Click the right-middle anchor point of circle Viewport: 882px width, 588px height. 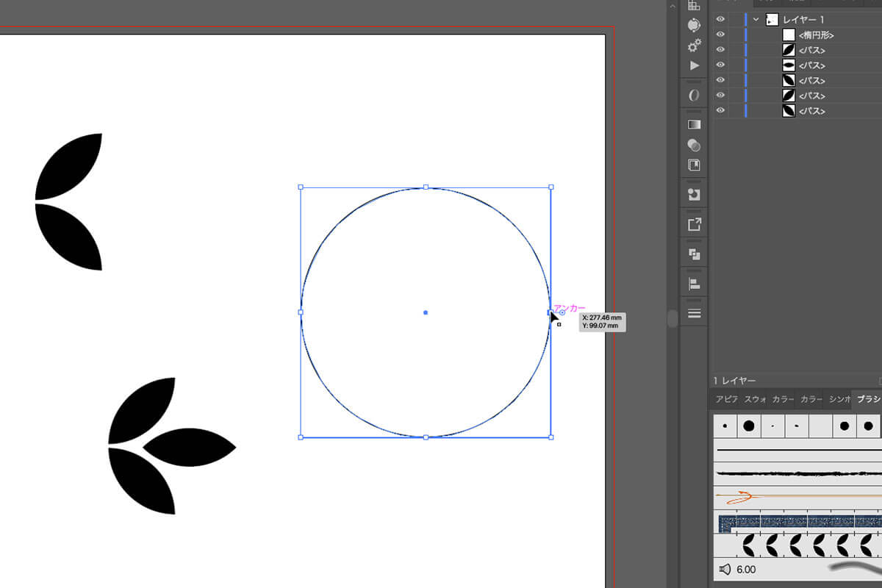click(551, 312)
